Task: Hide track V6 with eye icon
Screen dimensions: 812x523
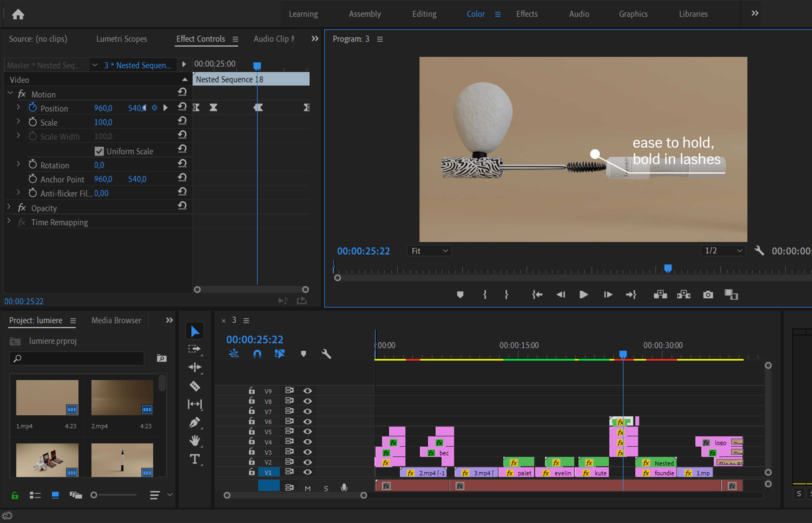Action: point(308,421)
